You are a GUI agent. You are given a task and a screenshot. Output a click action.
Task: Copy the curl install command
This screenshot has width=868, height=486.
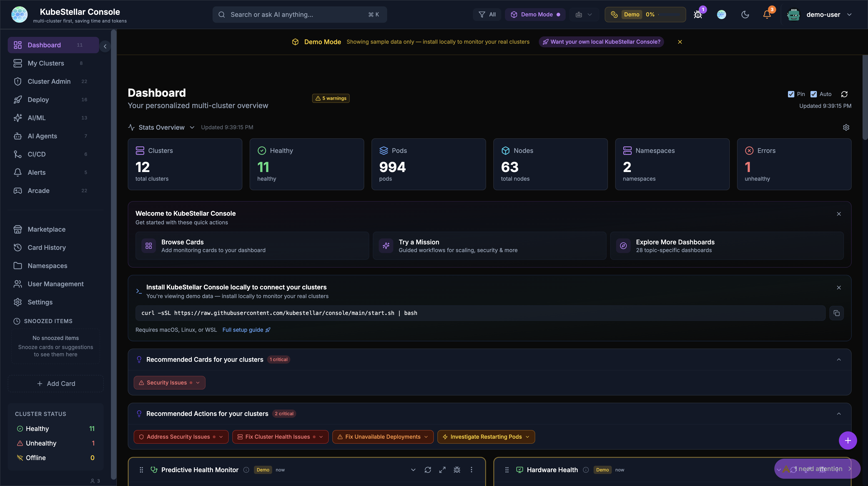coord(836,313)
